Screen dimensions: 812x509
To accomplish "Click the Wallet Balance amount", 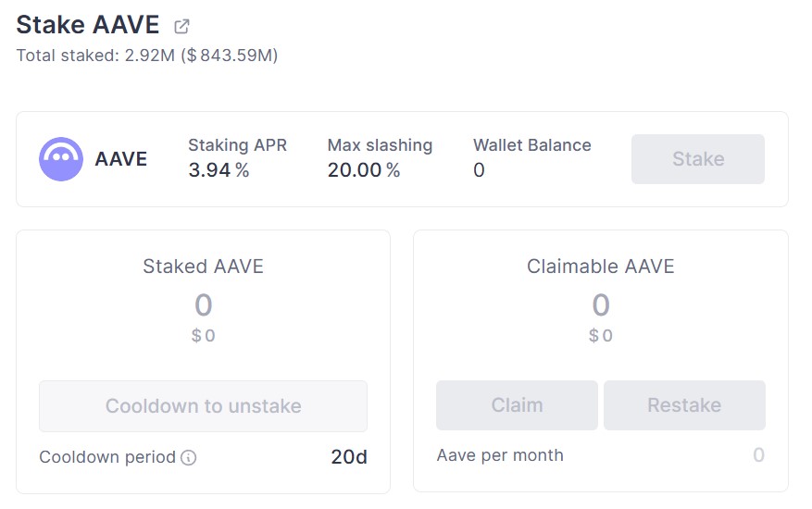I will click(479, 170).
